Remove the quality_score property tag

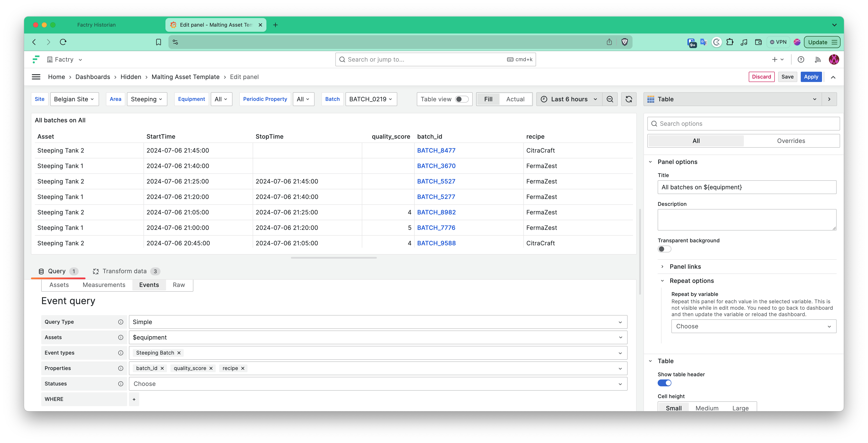click(x=211, y=368)
